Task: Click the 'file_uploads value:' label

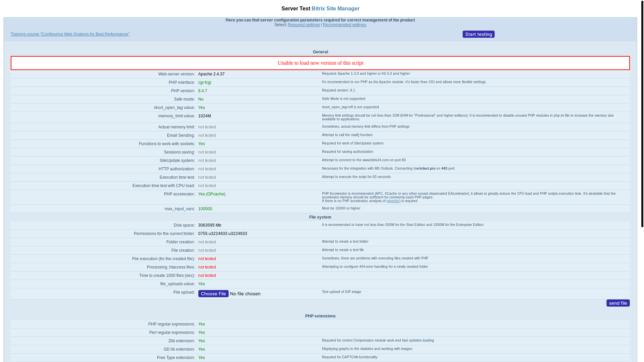Action: tap(177, 284)
